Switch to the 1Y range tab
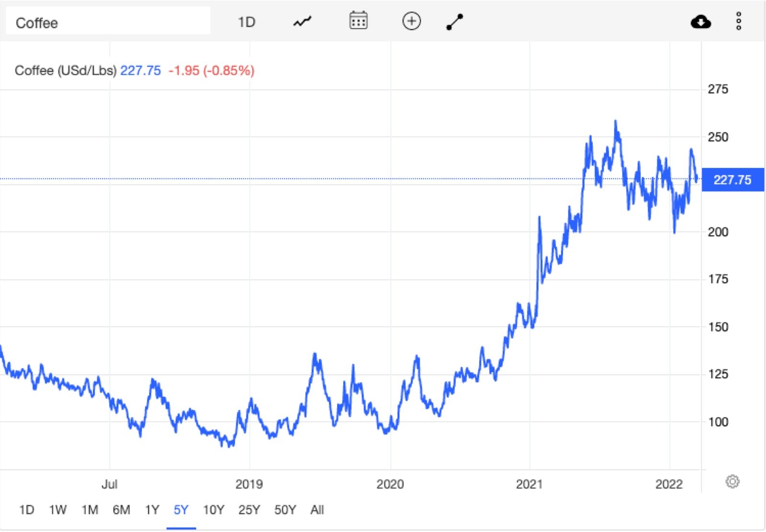Image resolution: width=766 pixels, height=532 pixels. pyautogui.click(x=153, y=510)
